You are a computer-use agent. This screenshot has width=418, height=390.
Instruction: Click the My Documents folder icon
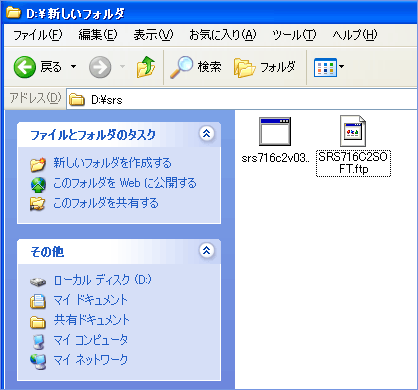[x=38, y=301]
